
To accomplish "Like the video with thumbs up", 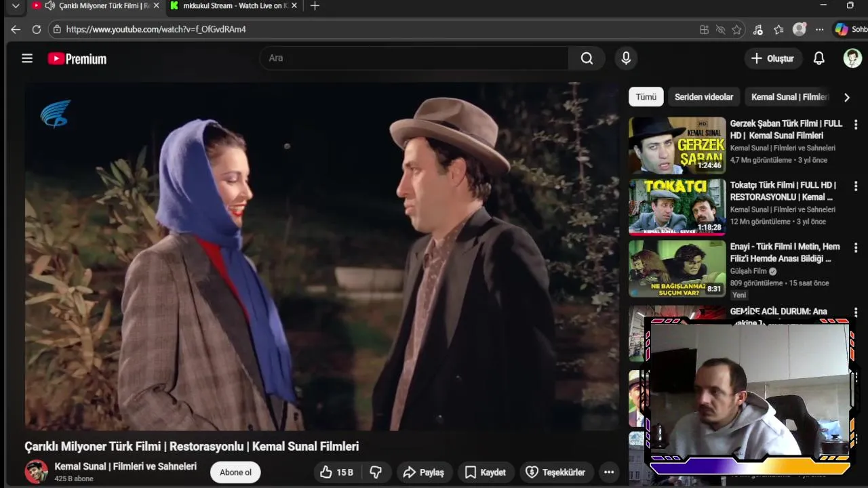I will click(337, 472).
